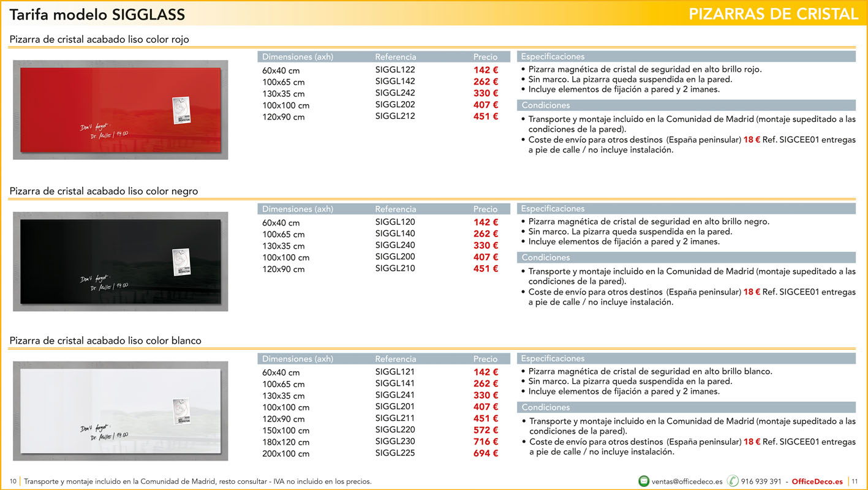
Task: Click reference SIGGL142
Action: (x=395, y=81)
